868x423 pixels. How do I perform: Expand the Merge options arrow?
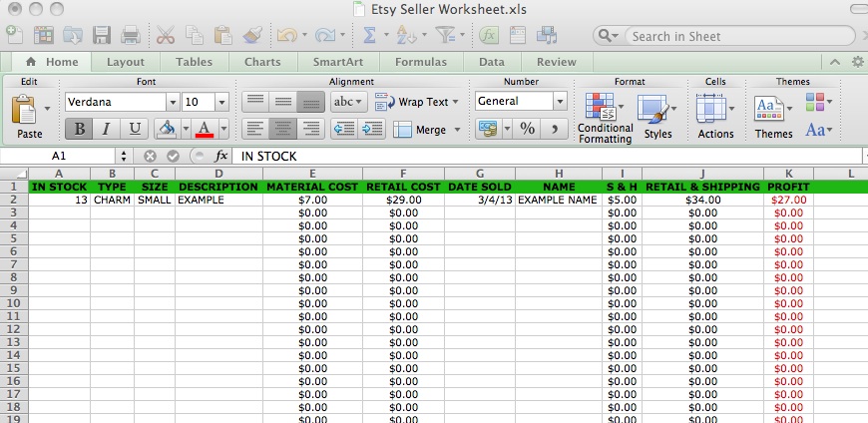457,130
